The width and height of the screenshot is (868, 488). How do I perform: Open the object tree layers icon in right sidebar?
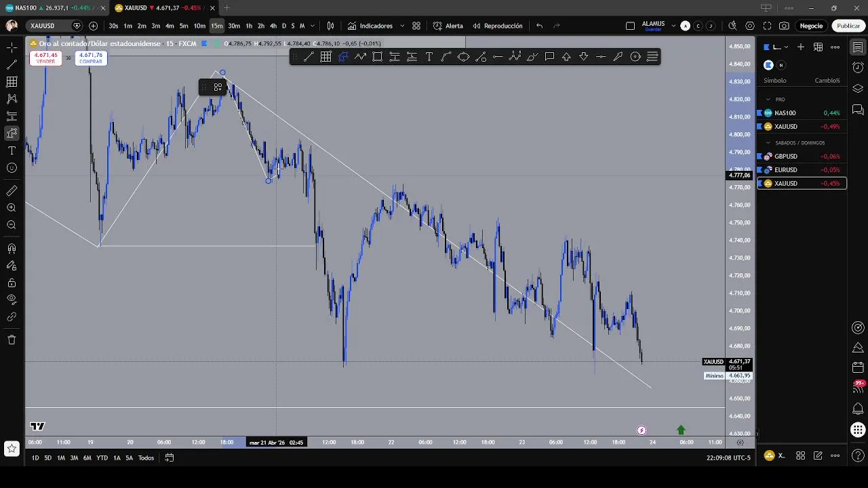pyautogui.click(x=858, y=89)
